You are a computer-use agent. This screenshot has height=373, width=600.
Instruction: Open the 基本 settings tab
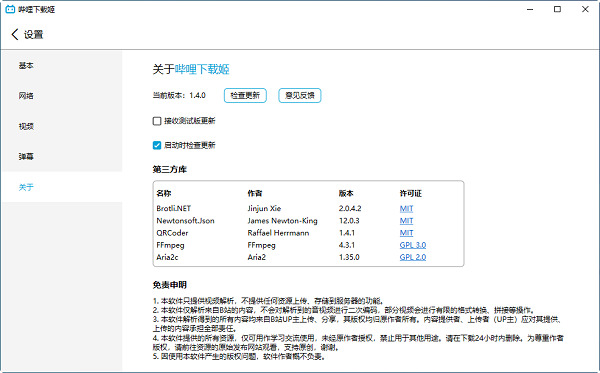[62, 66]
